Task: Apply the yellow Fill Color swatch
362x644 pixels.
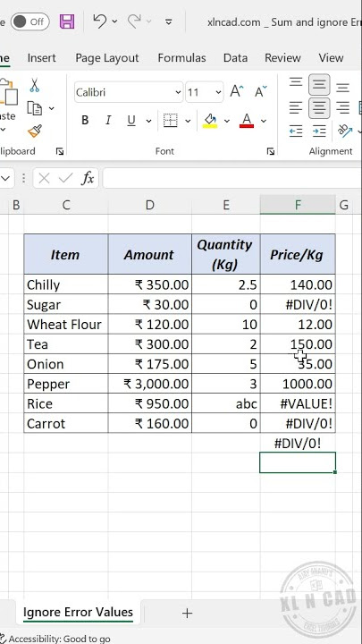Action: tap(210, 121)
